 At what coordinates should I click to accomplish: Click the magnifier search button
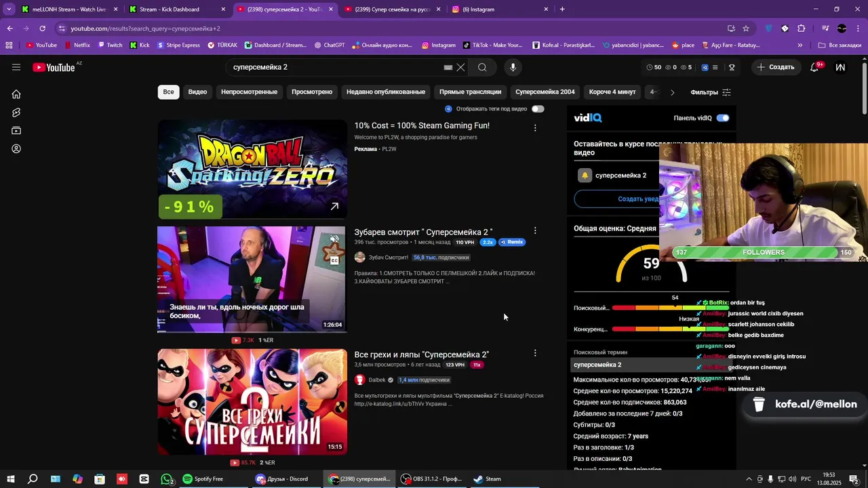click(482, 67)
